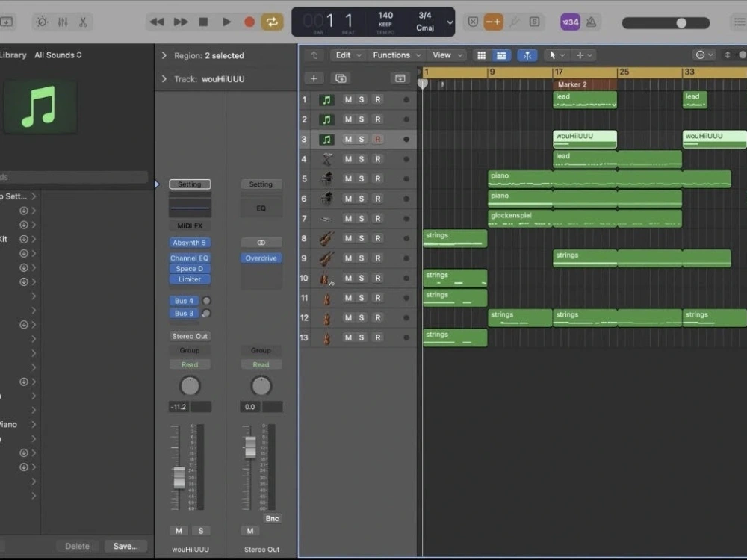
Task: Open the Limiter plugin slot
Action: point(190,279)
